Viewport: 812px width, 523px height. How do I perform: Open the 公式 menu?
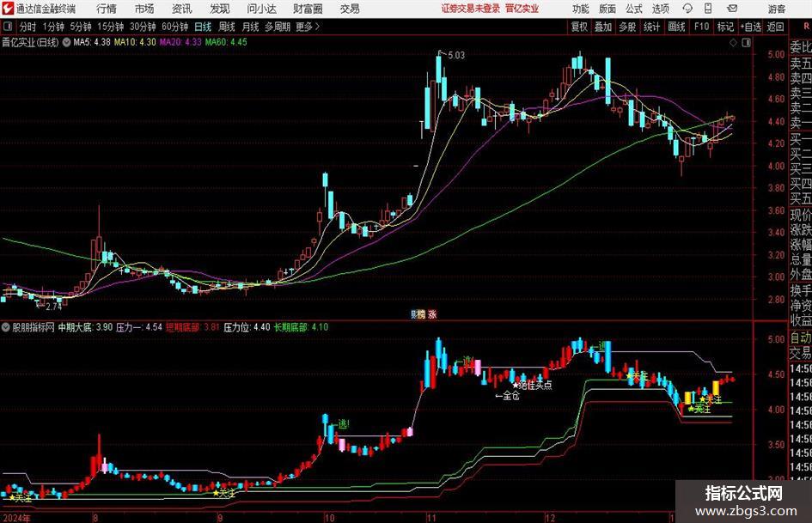point(634,9)
